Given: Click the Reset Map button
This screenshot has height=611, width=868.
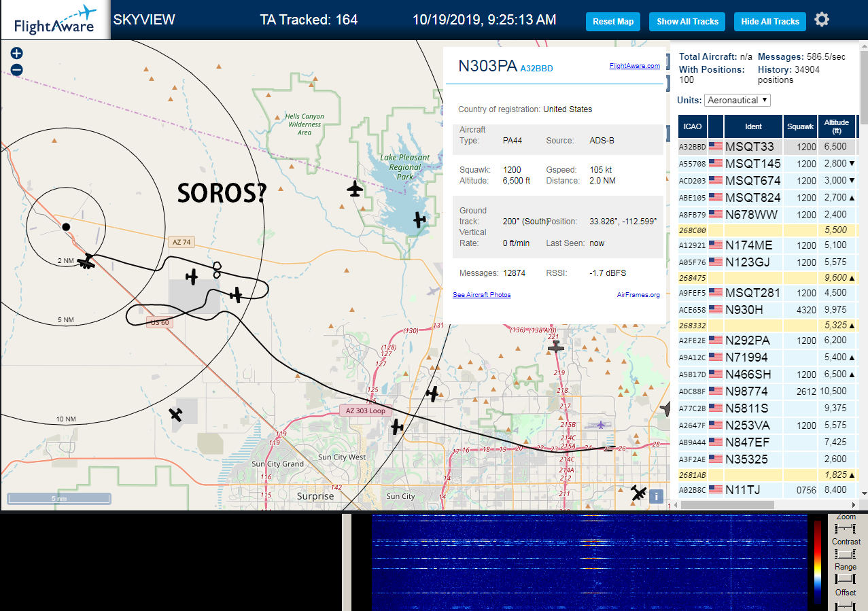Looking at the screenshot, I should [613, 22].
